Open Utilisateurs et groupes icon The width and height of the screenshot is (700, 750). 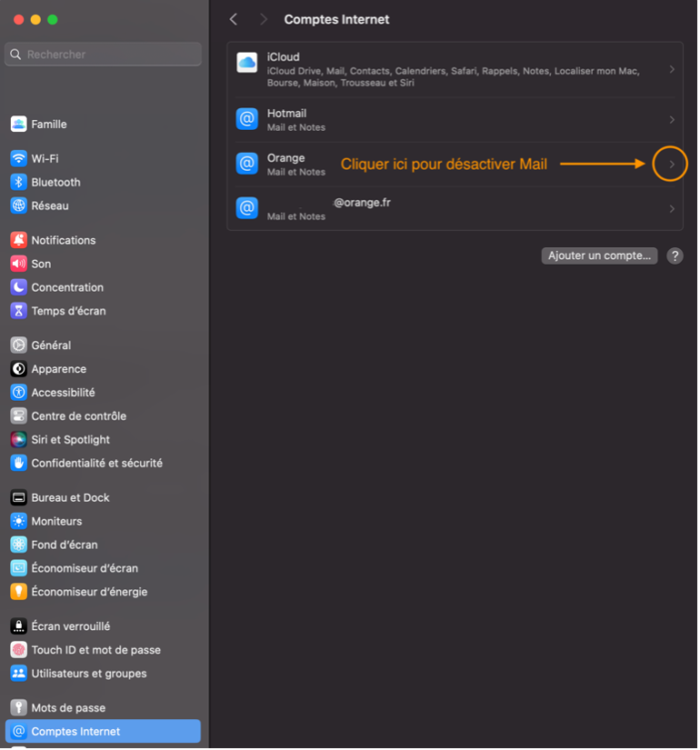click(x=19, y=674)
